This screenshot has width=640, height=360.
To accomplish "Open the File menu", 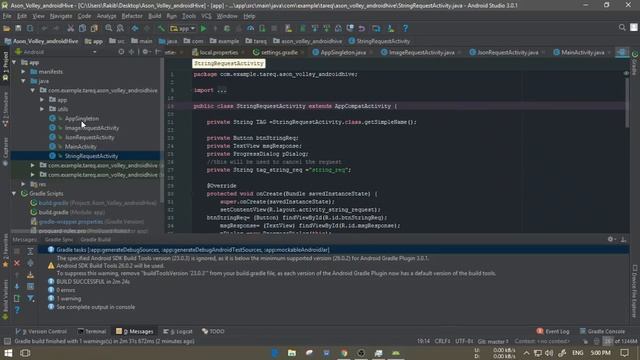I will [7, 16].
